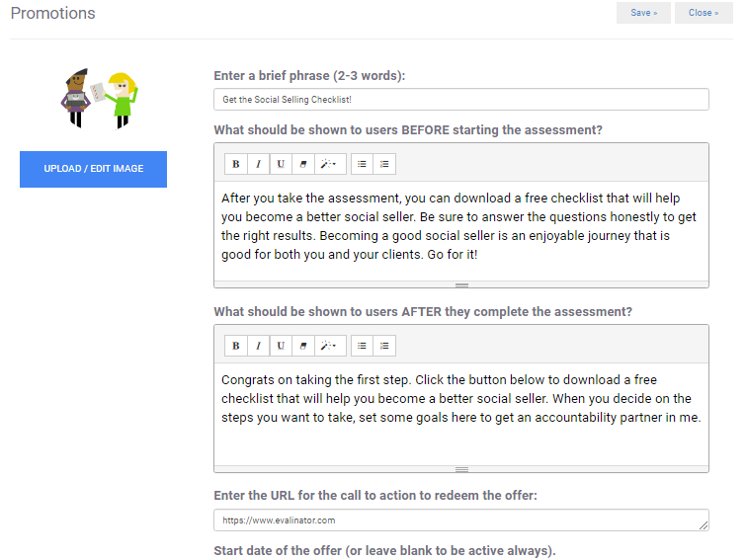Click Italic in the AFTER assessment editor
746x560 pixels.
point(258,346)
